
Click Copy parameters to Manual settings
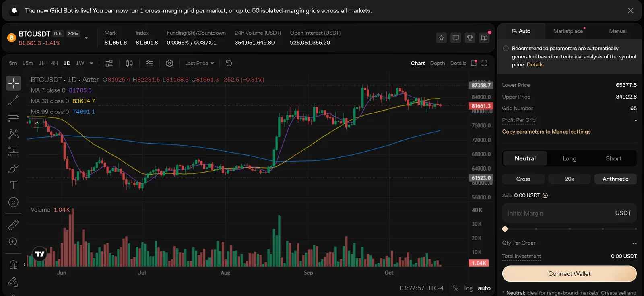[546, 132]
